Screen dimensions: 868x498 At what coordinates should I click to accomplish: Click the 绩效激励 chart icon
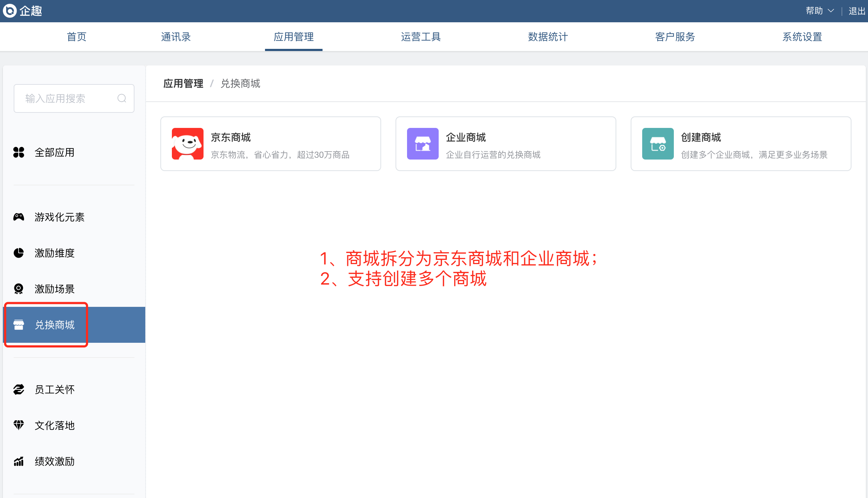coord(19,461)
